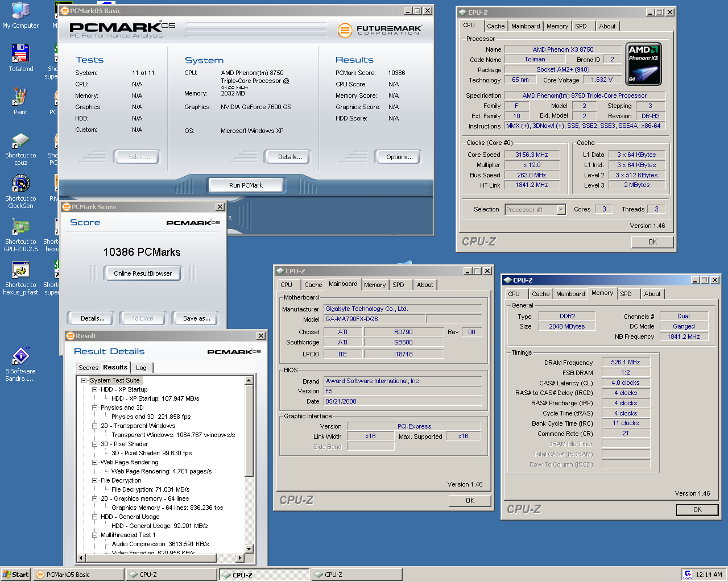The height and width of the screenshot is (582, 728).
Task: Select 'File Decryption: 71.031 MB/s' row
Action: click(150, 489)
